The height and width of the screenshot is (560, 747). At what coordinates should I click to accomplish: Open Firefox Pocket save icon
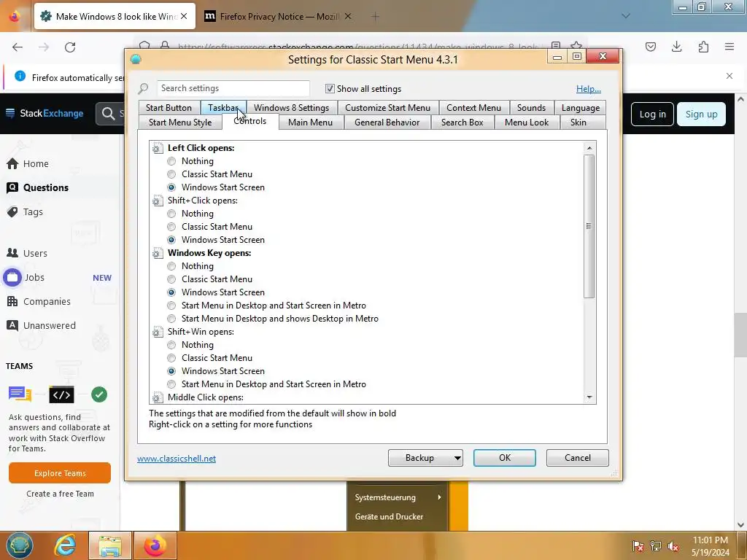(650, 47)
